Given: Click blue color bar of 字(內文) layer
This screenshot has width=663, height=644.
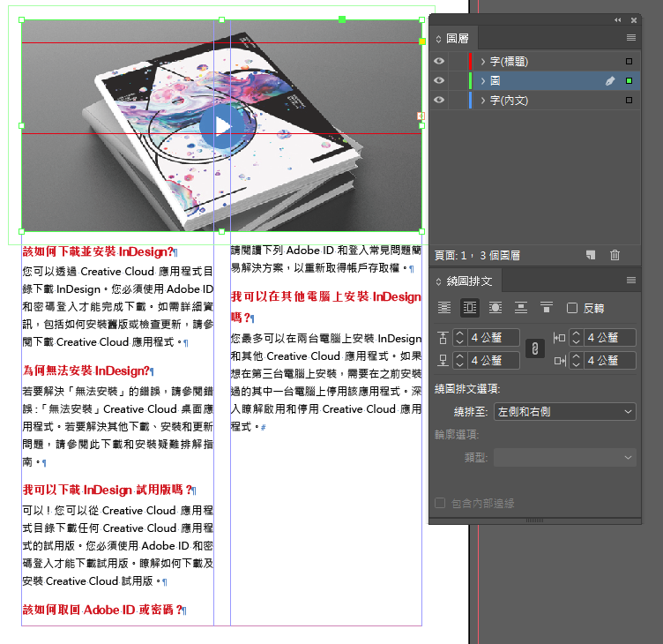Looking at the screenshot, I should 470,101.
